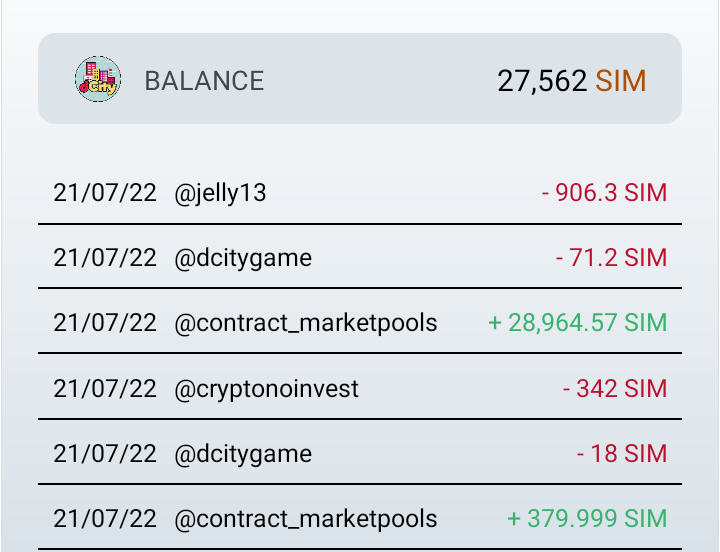Viewport: 720px width, 552px height.
Task: Click the - 906.3 SIM amount
Action: point(604,192)
